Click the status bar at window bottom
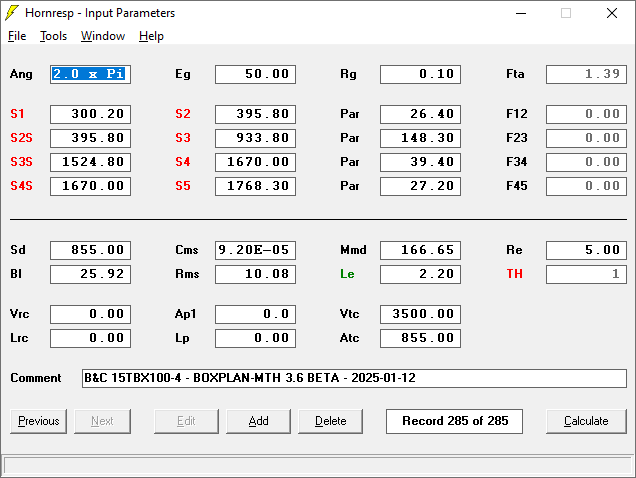The width and height of the screenshot is (636, 478). [x=318, y=465]
